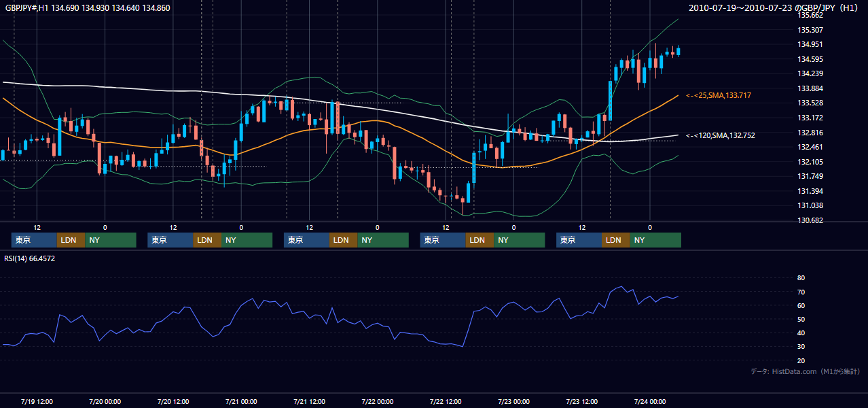
Task: Click the 130.682 price axis label
Action: click(x=810, y=220)
